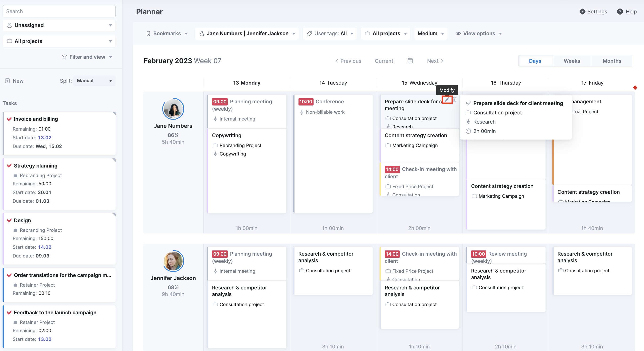Expand the sidebar All projects dropdown
This screenshot has width=644, height=351.
[59, 41]
